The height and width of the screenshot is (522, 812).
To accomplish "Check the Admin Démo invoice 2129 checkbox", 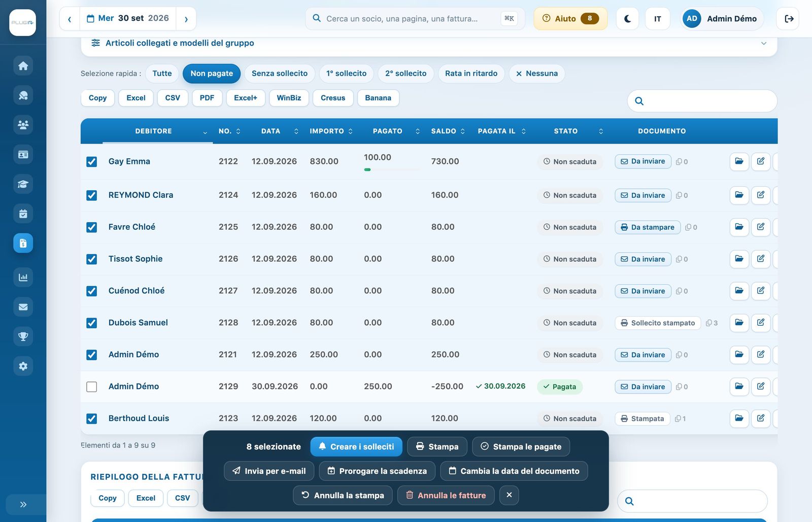I will click(92, 387).
